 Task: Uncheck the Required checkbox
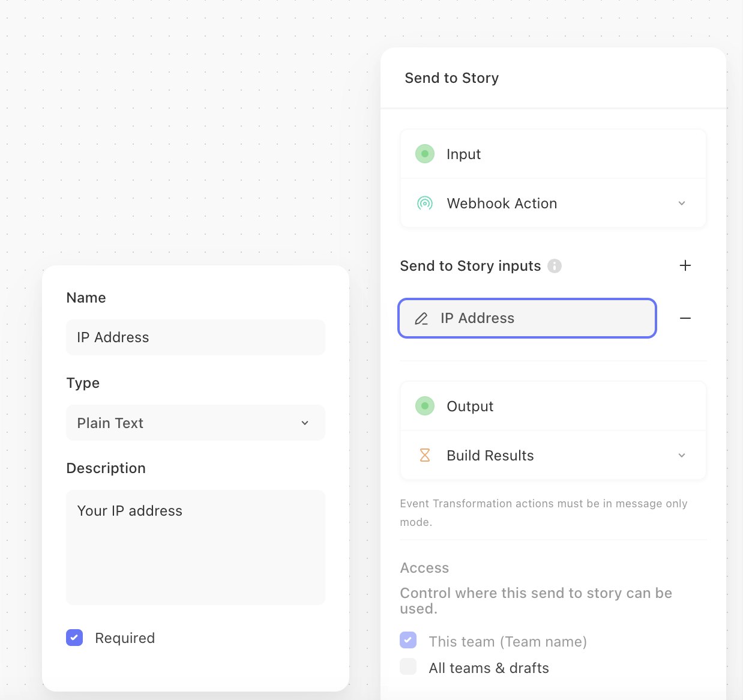pyautogui.click(x=74, y=638)
